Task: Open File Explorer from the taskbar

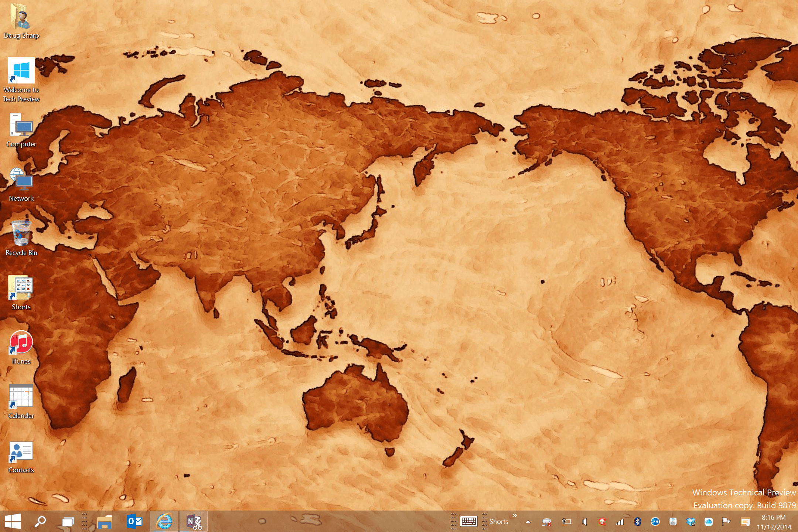Action: tap(105, 521)
